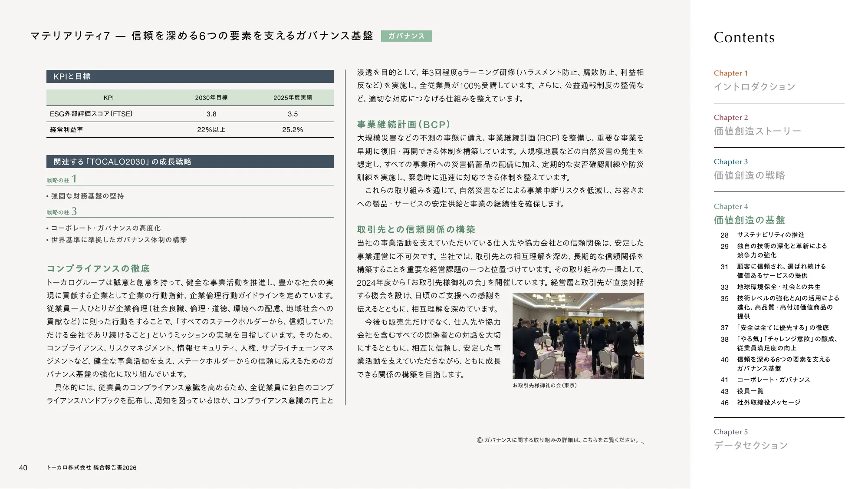Image resolution: width=868 pixels, height=489 pixels.
Task: Open Chapter 1 イントロダクション in Contents
Action: 754,80
